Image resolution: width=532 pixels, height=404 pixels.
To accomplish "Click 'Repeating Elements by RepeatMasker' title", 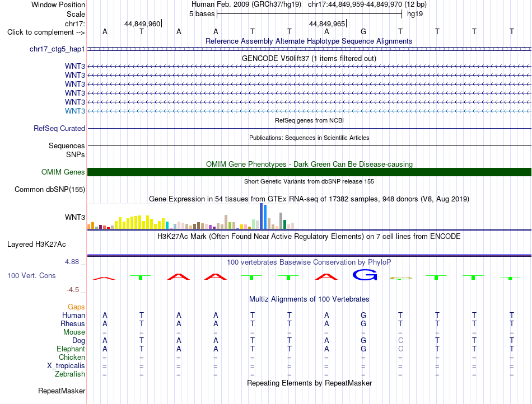I will tap(309, 383).
